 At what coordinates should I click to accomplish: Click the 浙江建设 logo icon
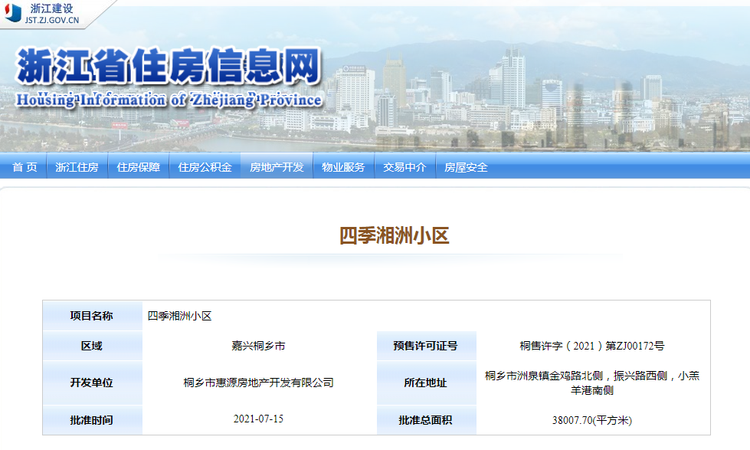point(13,13)
